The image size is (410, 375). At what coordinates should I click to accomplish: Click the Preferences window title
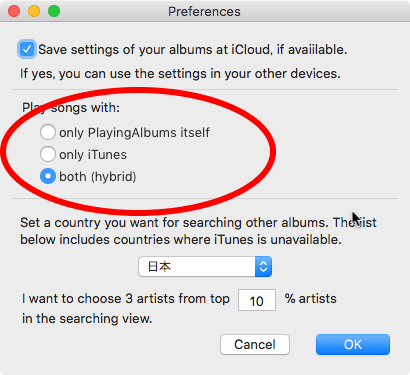204,12
